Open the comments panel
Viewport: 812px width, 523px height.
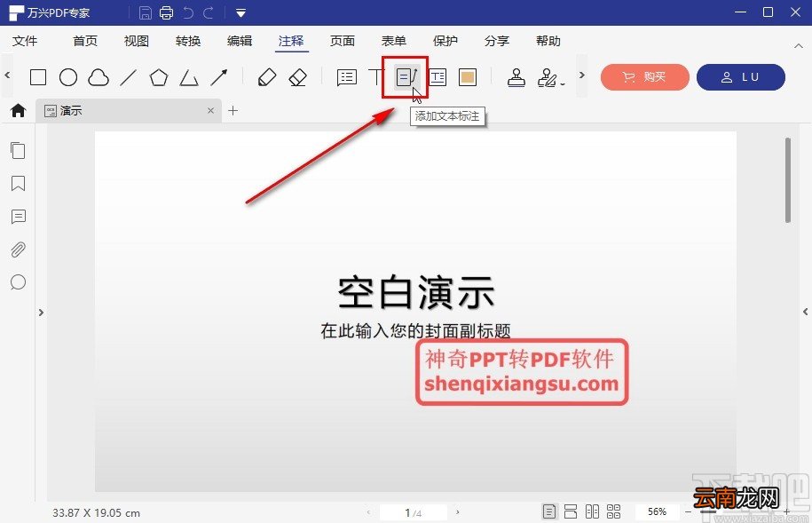pos(18,216)
